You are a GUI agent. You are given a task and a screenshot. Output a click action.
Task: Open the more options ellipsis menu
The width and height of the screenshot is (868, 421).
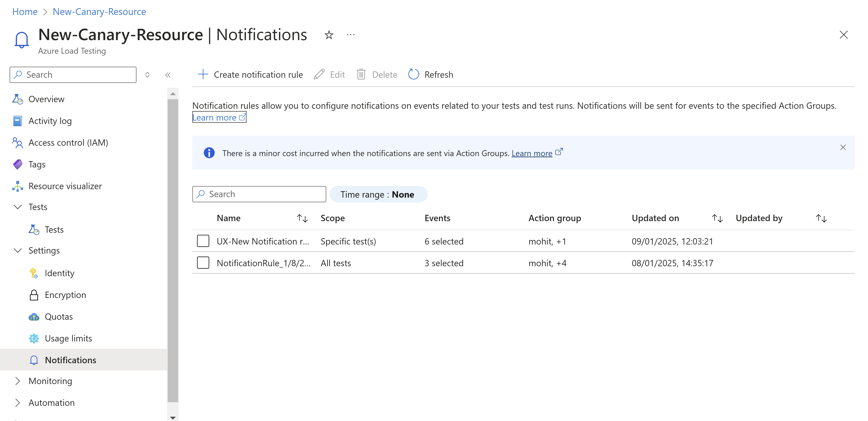[x=350, y=35]
